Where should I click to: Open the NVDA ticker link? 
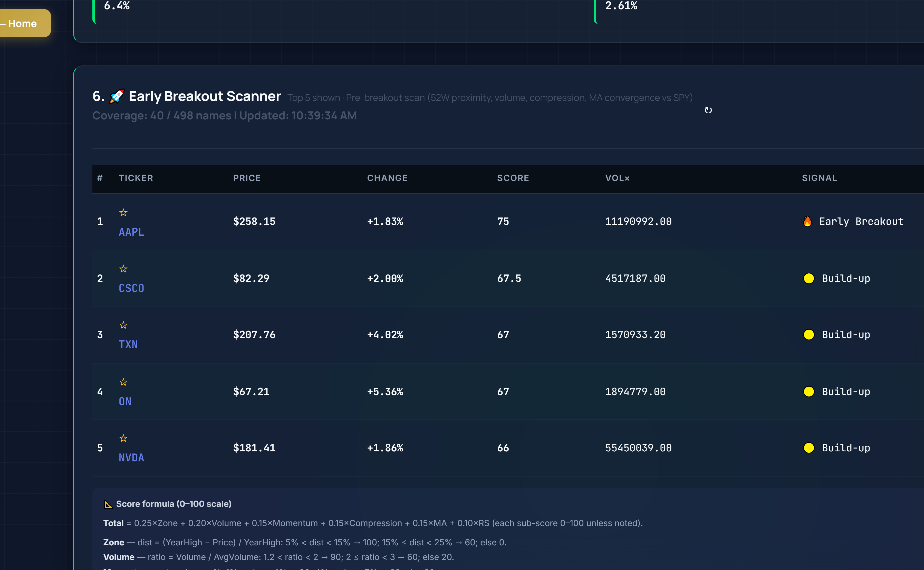[x=131, y=457]
